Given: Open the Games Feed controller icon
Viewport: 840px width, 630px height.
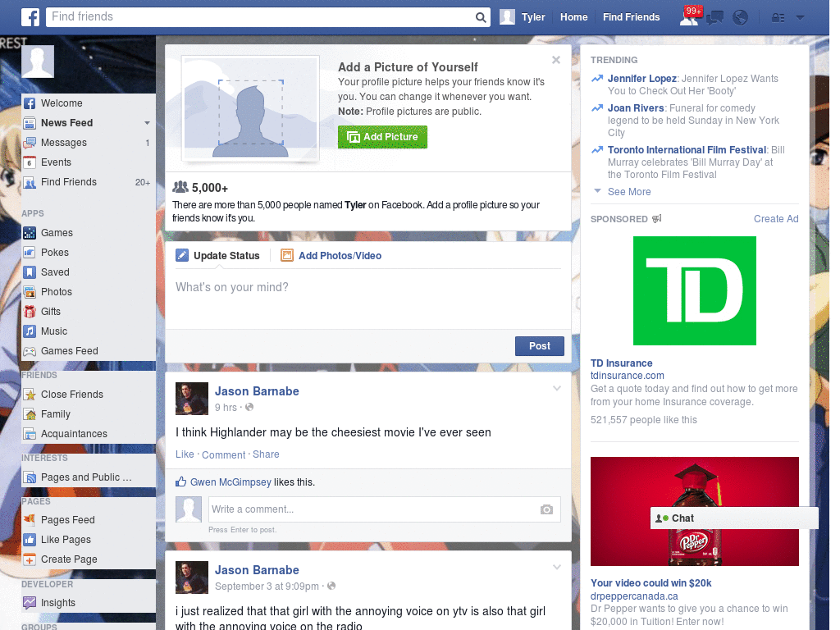Looking at the screenshot, I should [30, 351].
